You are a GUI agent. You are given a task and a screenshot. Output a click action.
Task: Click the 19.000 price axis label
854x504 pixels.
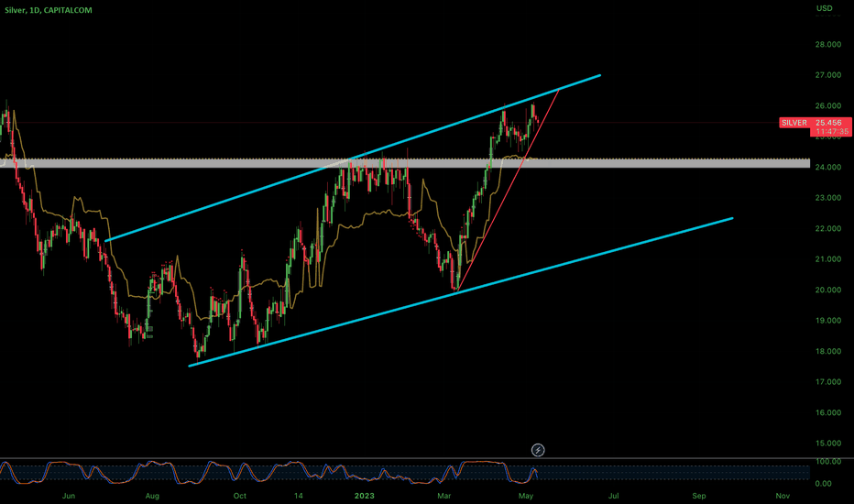[827, 321]
